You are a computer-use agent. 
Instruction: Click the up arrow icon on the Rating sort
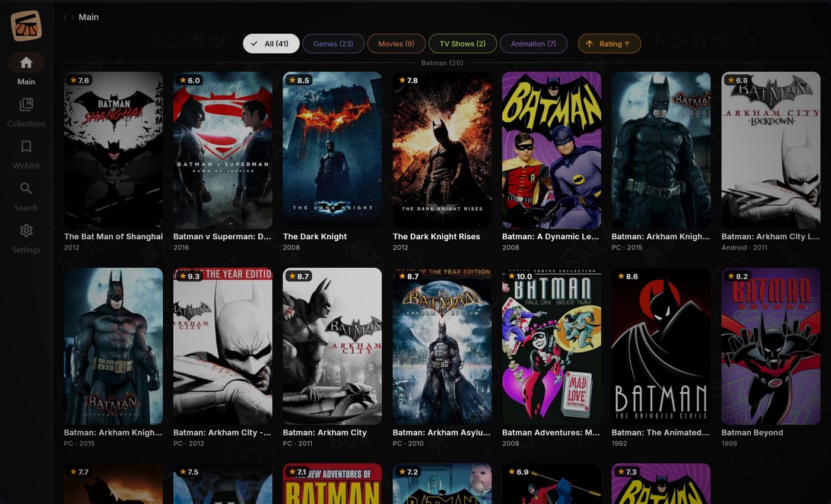point(589,43)
